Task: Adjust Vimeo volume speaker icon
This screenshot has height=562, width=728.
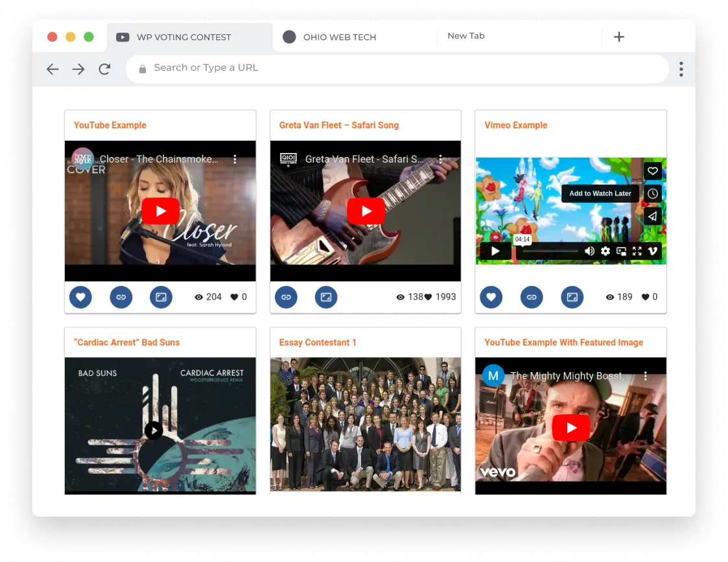Action: tap(590, 251)
